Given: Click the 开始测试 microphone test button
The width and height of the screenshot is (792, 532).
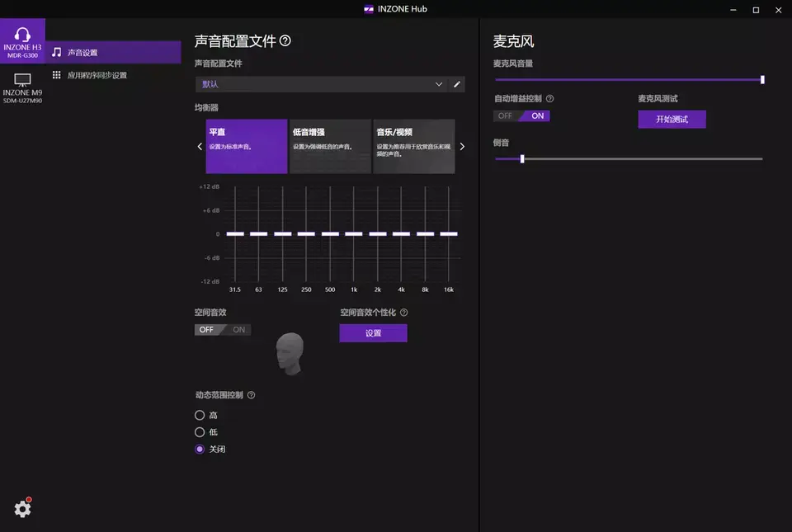Looking at the screenshot, I should pyautogui.click(x=672, y=120).
